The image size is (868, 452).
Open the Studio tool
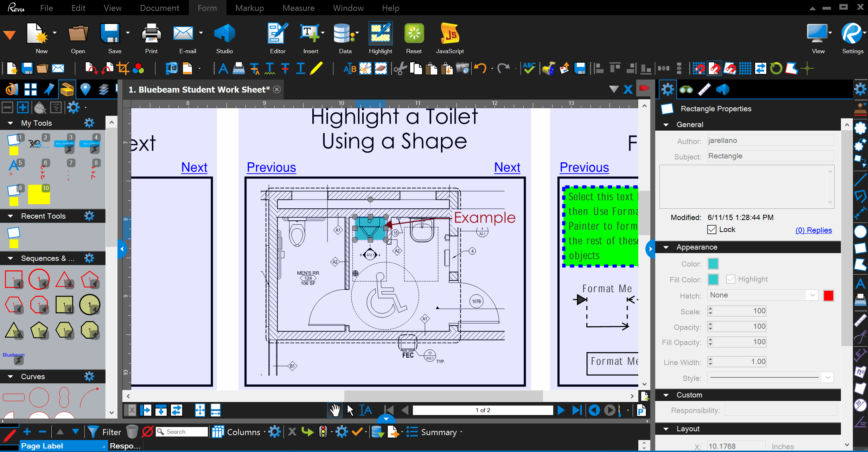(224, 34)
